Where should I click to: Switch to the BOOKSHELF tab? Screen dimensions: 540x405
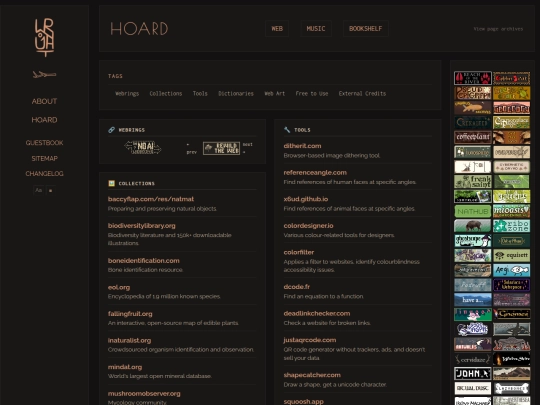coord(365,29)
